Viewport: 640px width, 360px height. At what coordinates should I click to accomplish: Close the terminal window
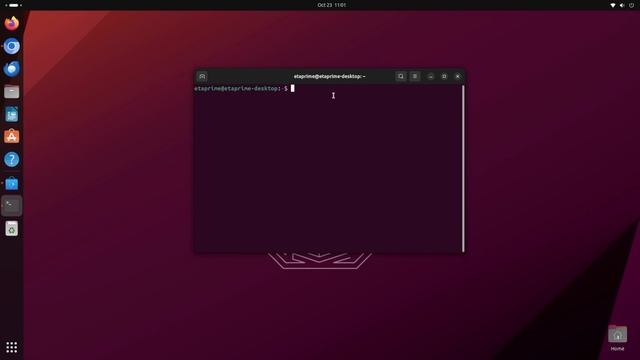tap(458, 76)
